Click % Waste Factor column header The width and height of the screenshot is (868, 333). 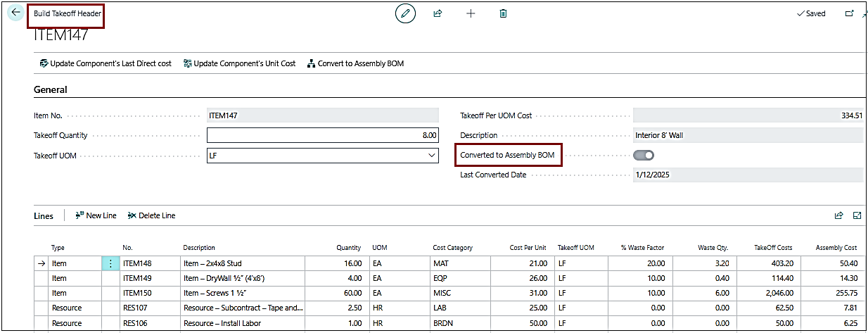pyautogui.click(x=643, y=248)
